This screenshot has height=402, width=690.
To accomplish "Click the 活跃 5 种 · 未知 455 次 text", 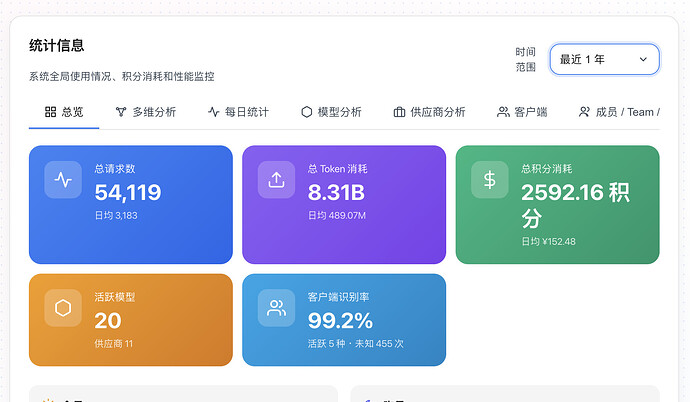I will point(356,344).
